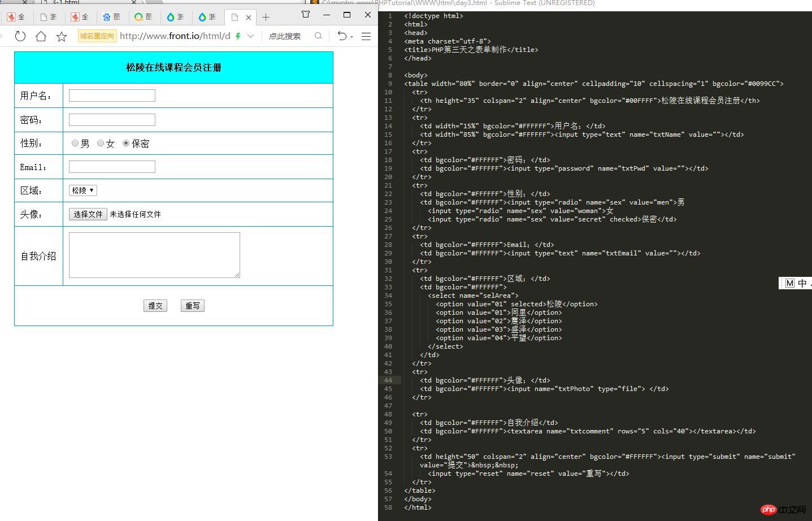
Task: Go to the browser home page icon
Action: click(x=41, y=36)
